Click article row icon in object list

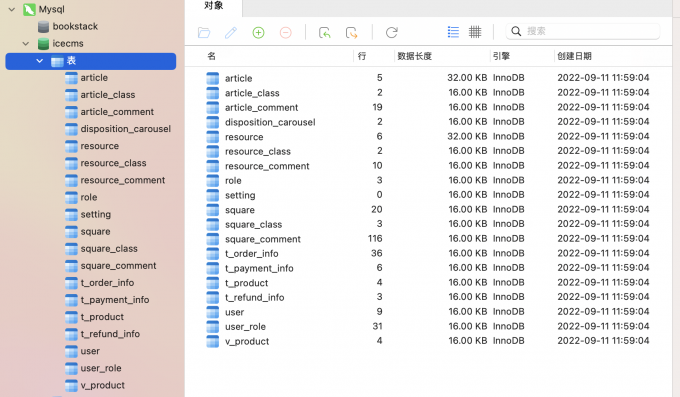pyautogui.click(x=212, y=78)
